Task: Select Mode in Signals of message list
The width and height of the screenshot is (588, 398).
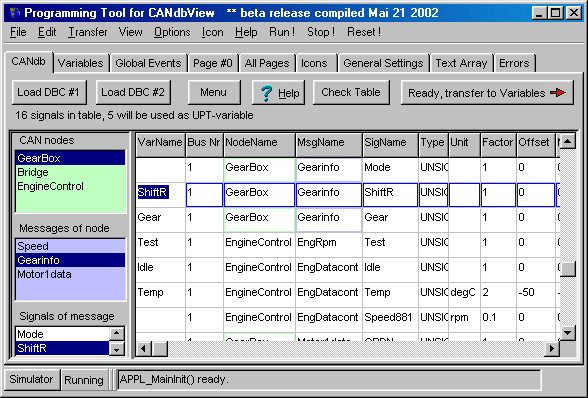Action: (62, 334)
